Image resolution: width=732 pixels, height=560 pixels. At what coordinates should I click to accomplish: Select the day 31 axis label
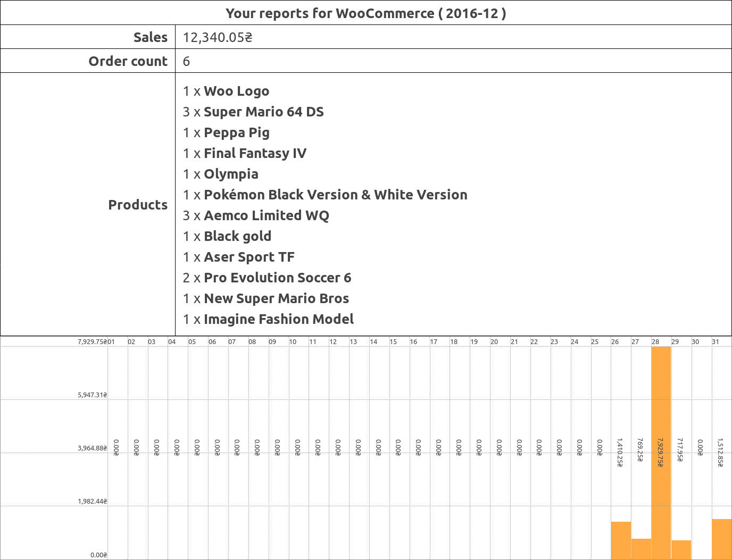pos(716,342)
